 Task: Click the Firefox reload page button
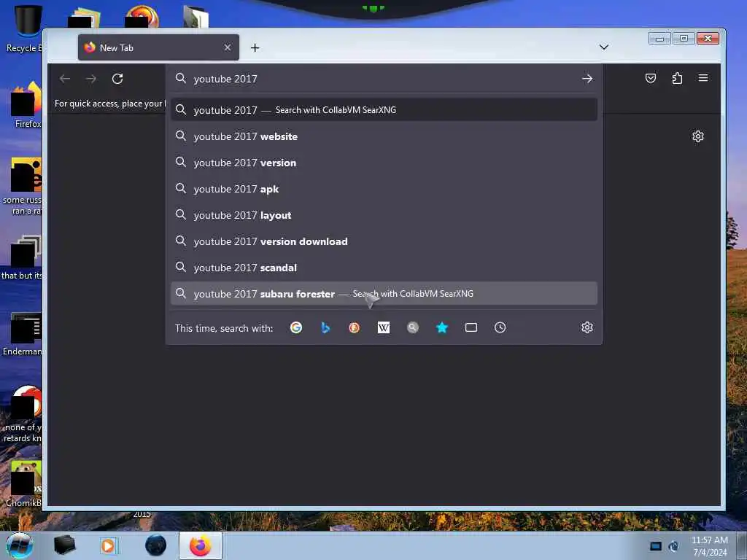[117, 79]
